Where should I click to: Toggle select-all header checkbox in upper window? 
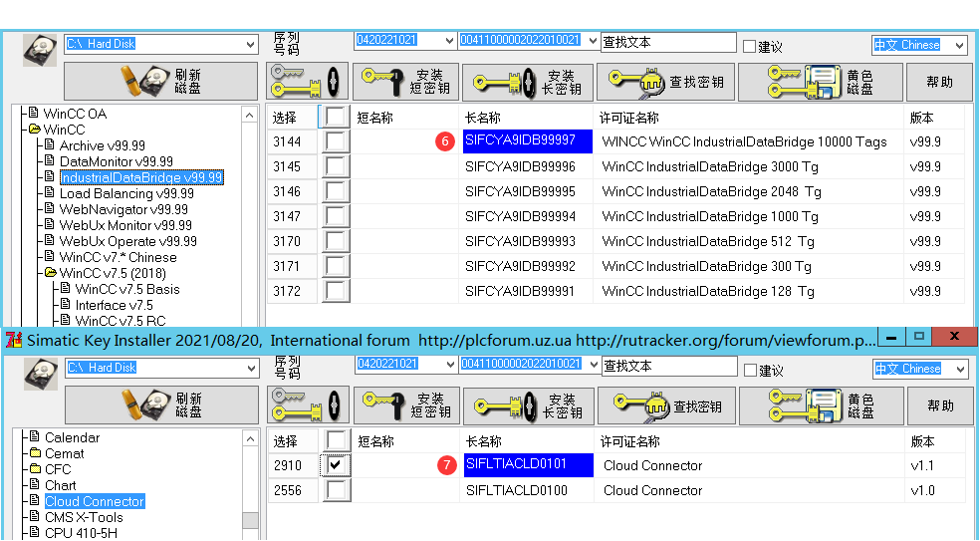(335, 117)
